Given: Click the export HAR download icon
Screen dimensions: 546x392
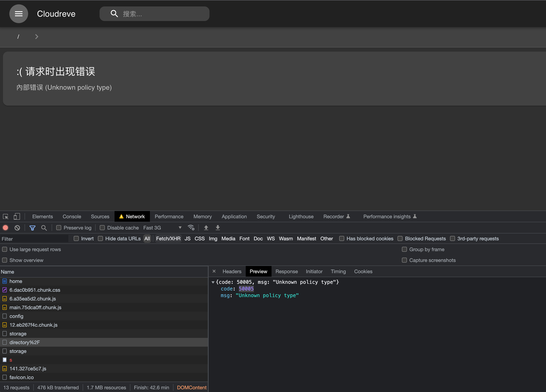Looking at the screenshot, I should coord(218,227).
